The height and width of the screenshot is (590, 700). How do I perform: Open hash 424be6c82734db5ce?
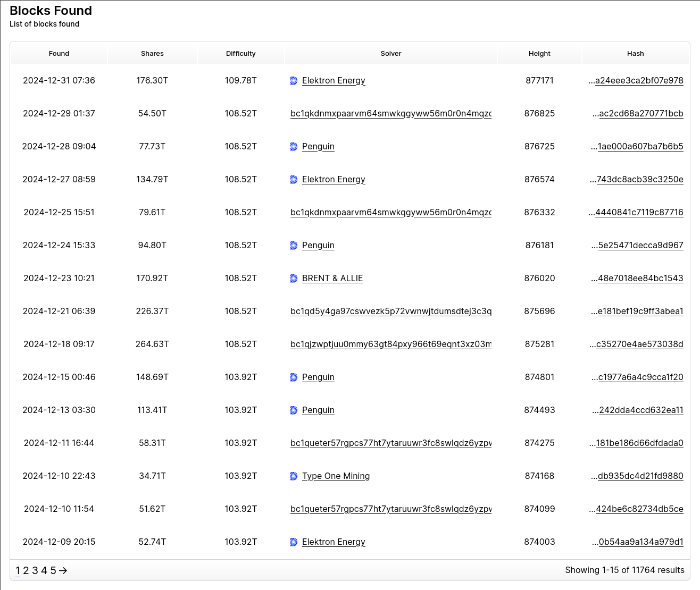640,509
